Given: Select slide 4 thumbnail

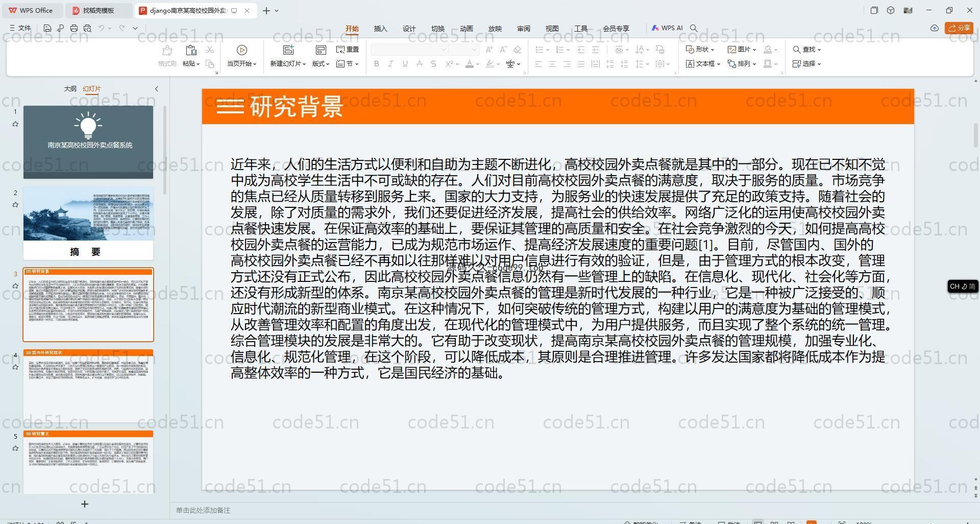Looking at the screenshot, I should (x=88, y=386).
